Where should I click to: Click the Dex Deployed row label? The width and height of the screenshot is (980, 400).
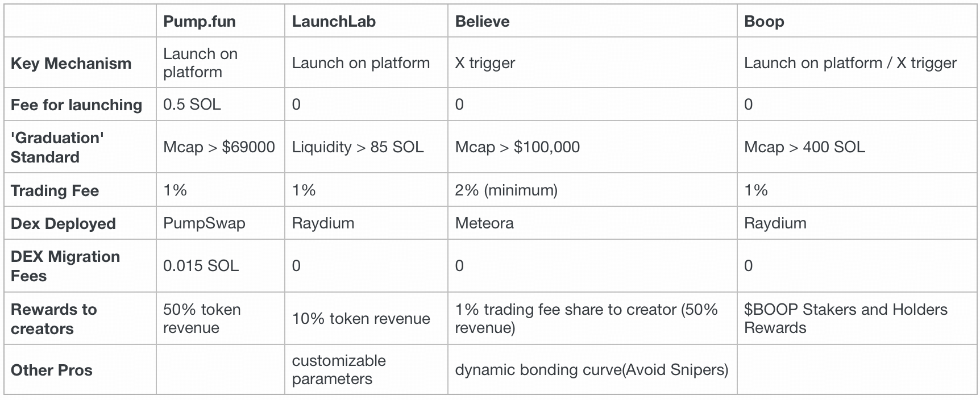click(63, 223)
